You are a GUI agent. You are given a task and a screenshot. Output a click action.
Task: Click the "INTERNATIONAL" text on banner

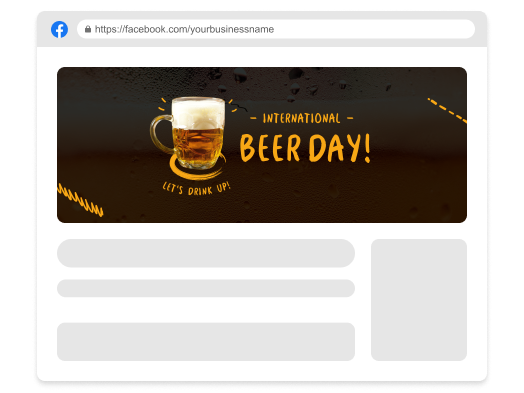(x=301, y=118)
